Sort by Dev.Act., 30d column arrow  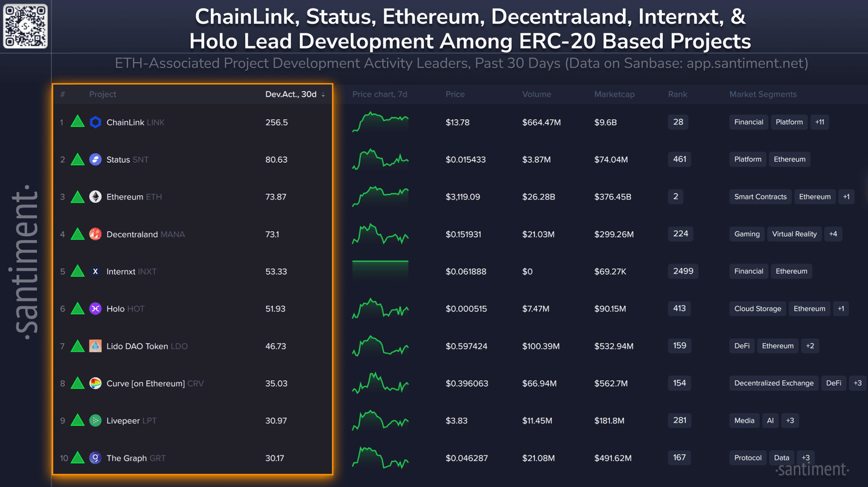pos(323,95)
